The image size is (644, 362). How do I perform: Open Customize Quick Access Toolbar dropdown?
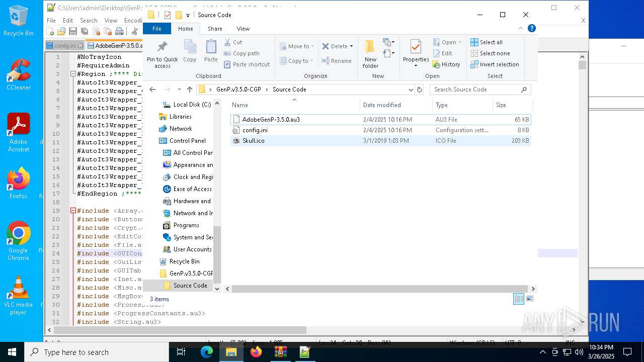click(188, 16)
